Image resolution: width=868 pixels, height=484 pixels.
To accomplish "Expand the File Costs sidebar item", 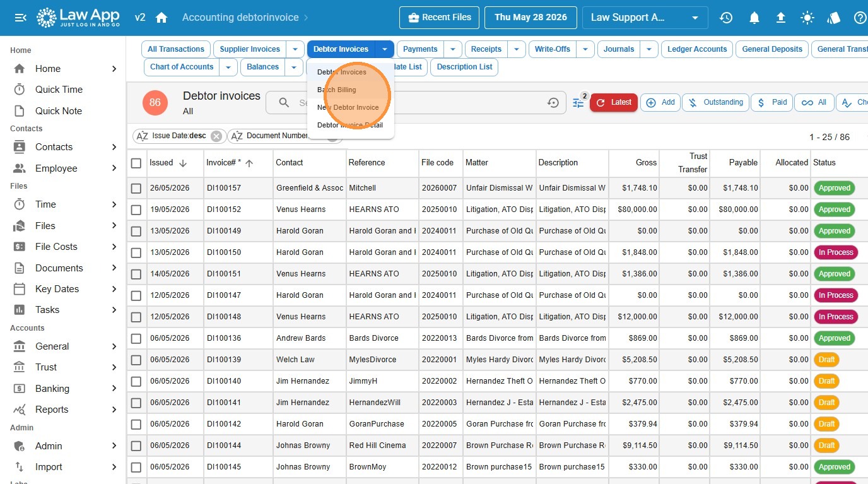I will [114, 247].
